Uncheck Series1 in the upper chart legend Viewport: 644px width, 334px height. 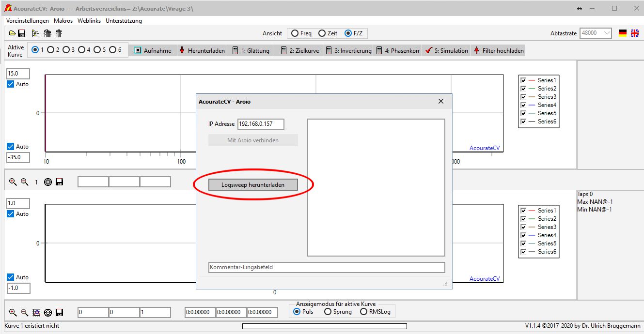tap(523, 80)
